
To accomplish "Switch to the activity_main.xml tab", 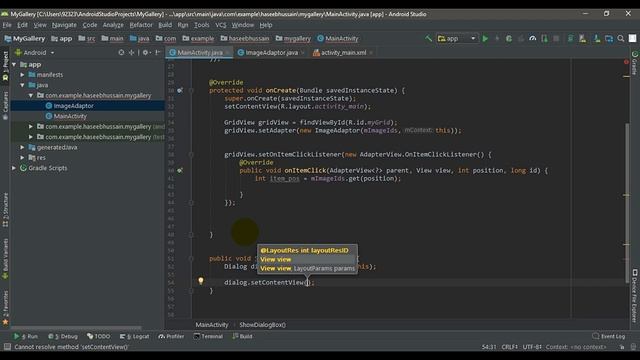I will click(343, 53).
